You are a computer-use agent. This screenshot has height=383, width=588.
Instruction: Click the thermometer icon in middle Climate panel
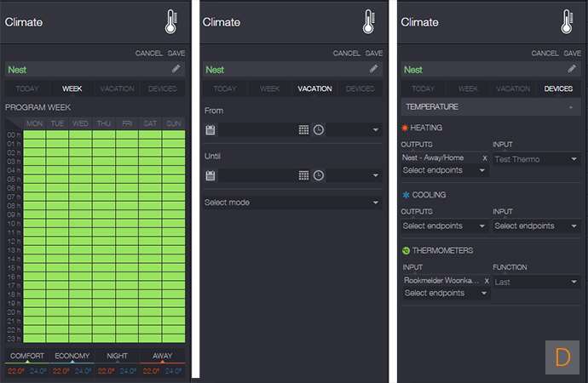tap(369, 22)
